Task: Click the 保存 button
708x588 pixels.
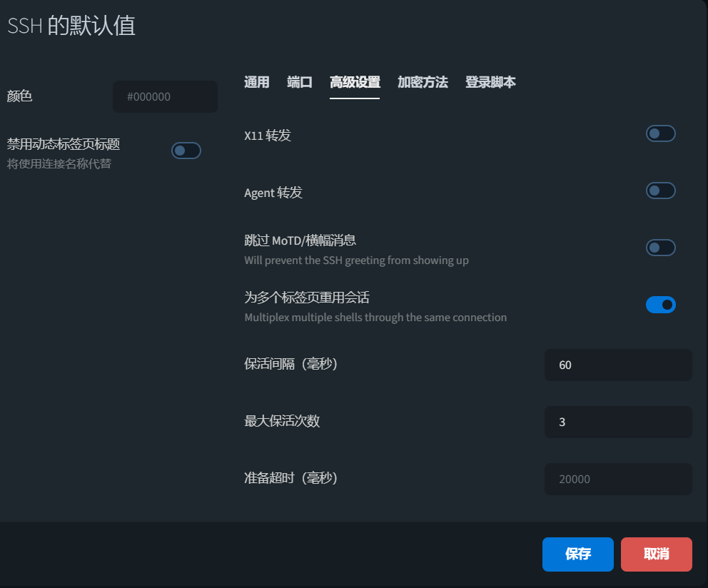Action: (x=577, y=554)
